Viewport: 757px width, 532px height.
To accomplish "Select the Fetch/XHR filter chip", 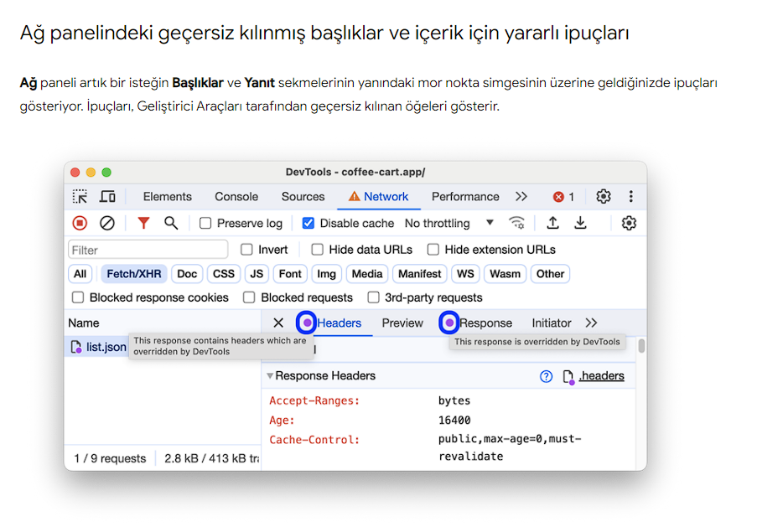I will tap(134, 274).
